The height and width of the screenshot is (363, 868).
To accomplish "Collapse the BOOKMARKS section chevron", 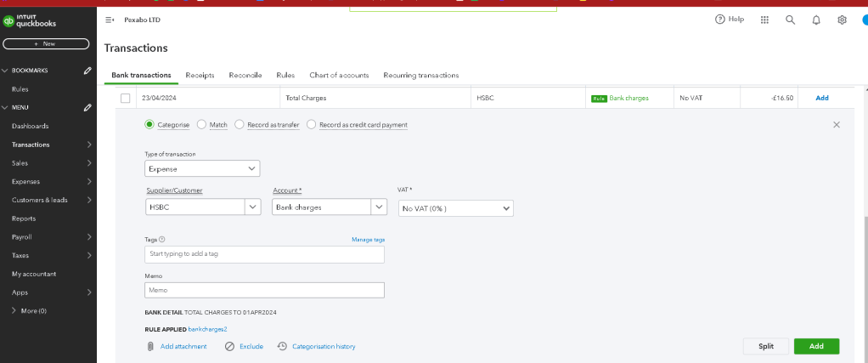I will (x=6, y=71).
